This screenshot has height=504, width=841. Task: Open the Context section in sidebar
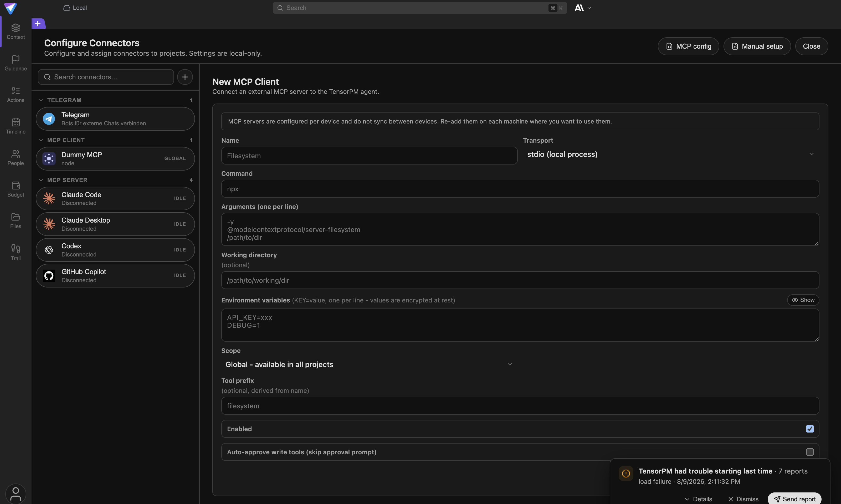coord(16,31)
